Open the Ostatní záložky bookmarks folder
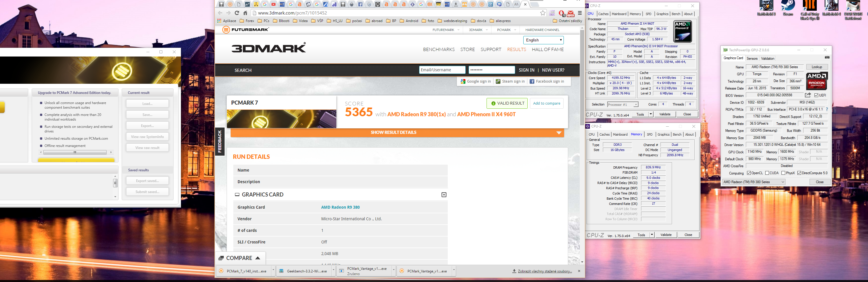The height and width of the screenshot is (282, 868). coord(567,21)
